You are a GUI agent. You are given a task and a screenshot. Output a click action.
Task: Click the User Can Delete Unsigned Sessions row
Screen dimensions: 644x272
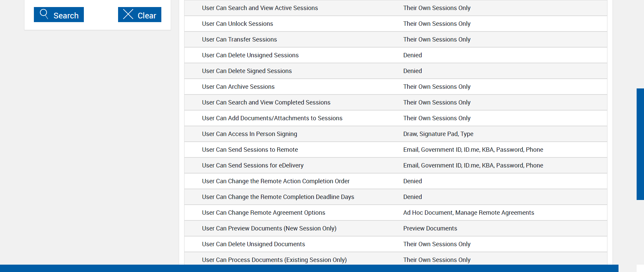tap(250, 55)
